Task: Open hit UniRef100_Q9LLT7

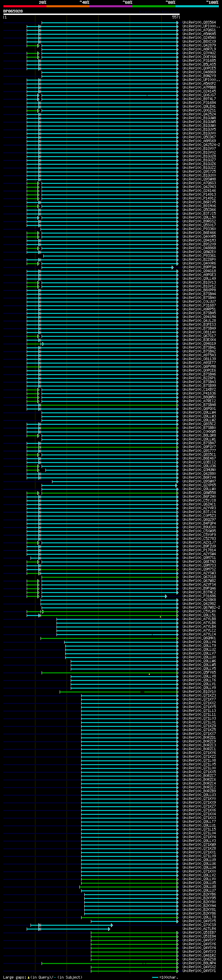Action: tap(199, 822)
